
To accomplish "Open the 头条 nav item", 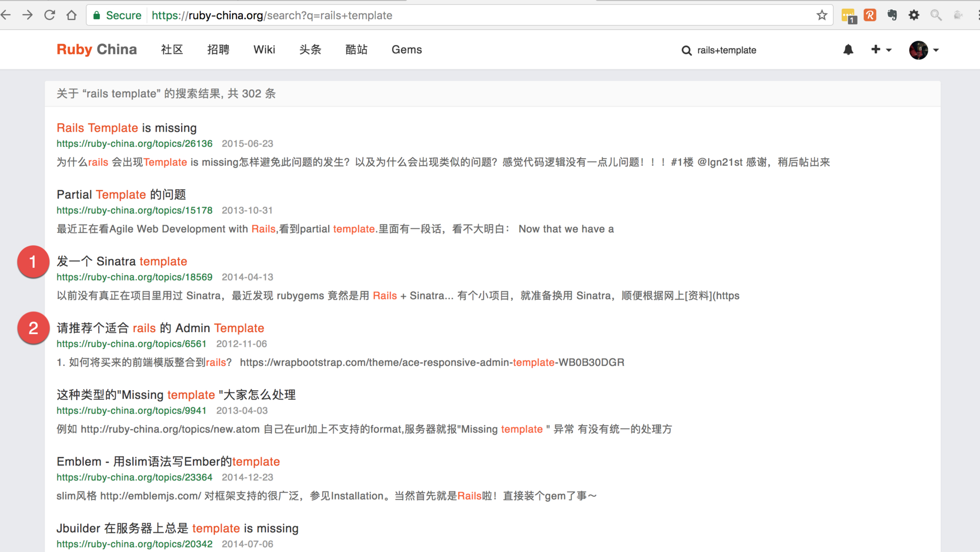I will (310, 49).
